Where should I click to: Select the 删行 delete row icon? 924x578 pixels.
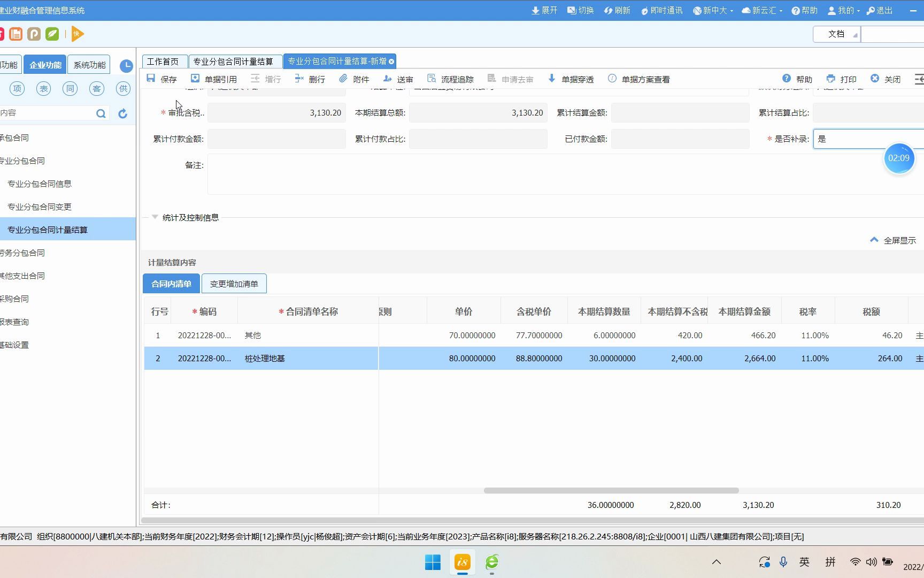(x=299, y=79)
